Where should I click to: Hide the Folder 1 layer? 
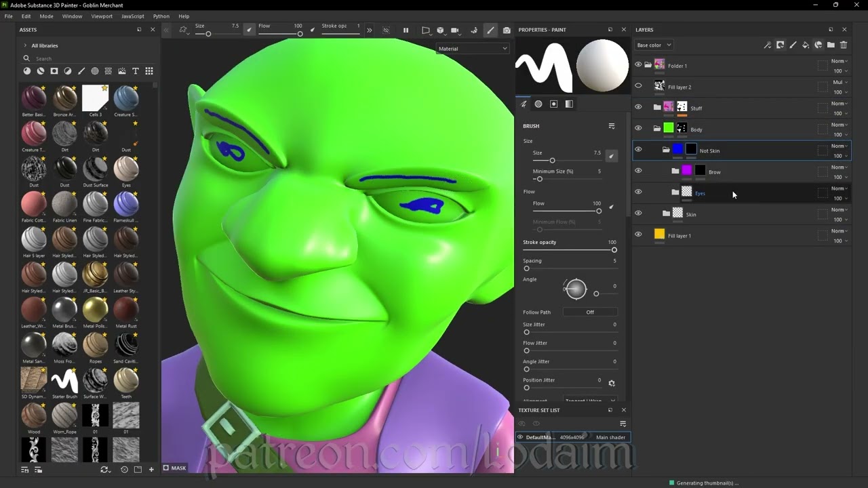coord(638,64)
